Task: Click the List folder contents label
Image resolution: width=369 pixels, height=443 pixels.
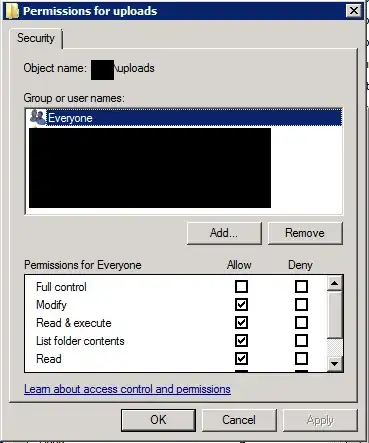Action: [x=80, y=341]
